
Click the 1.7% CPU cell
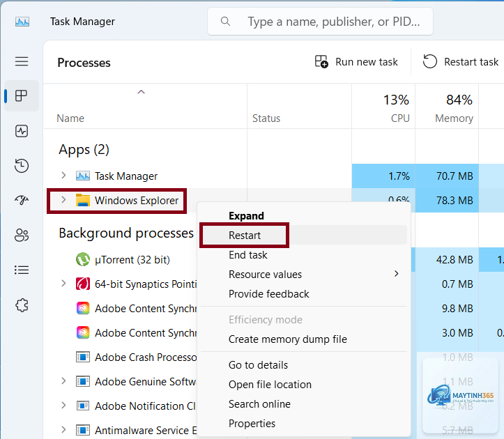point(383,176)
